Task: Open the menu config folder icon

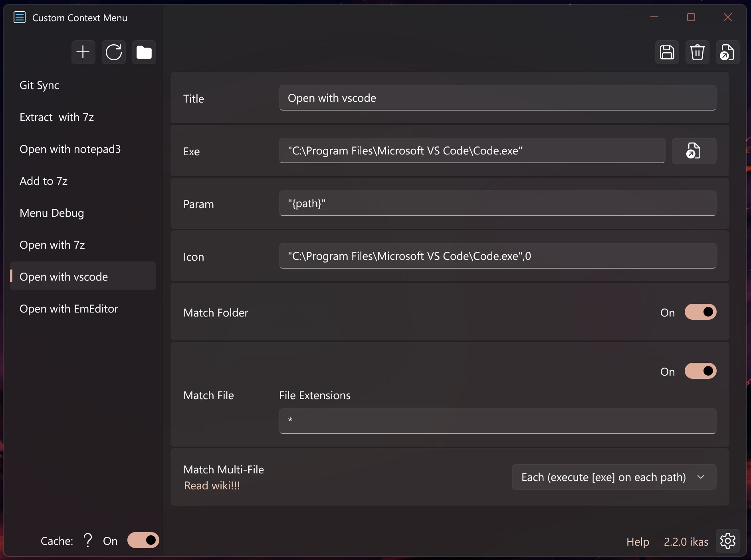Action: [x=144, y=52]
